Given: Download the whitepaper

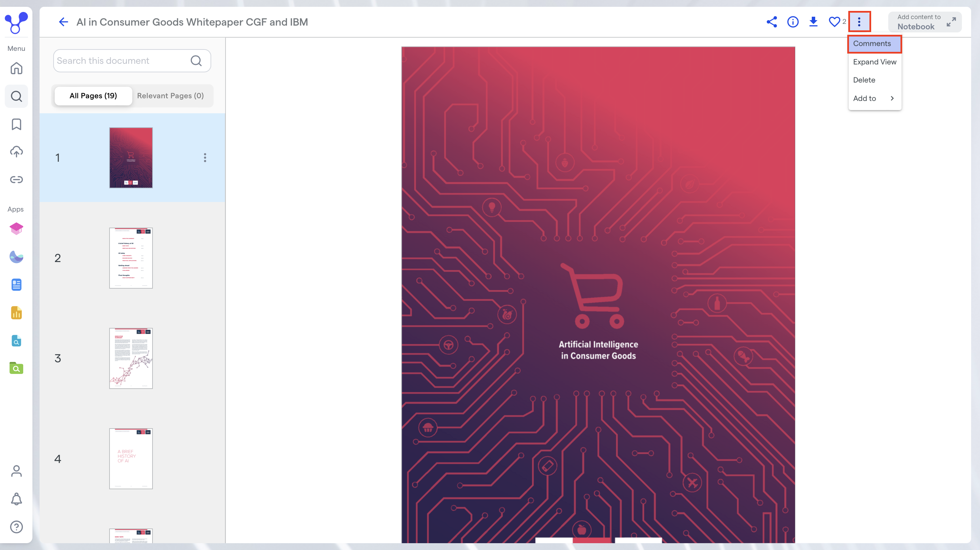Looking at the screenshot, I should (x=813, y=22).
